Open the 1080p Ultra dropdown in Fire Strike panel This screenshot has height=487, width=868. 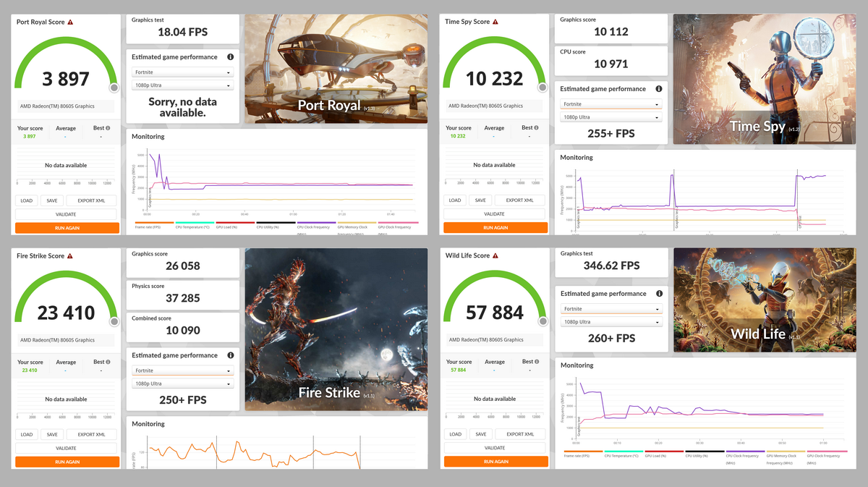click(x=183, y=384)
